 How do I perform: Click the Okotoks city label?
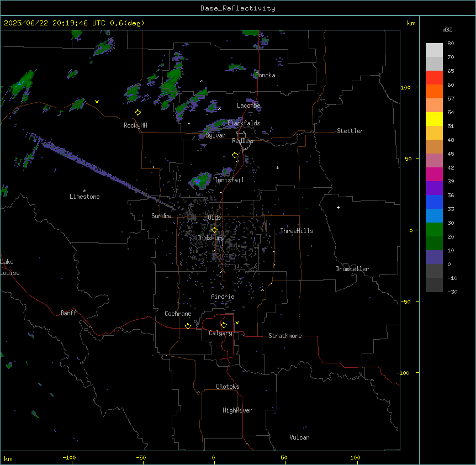[228, 387]
